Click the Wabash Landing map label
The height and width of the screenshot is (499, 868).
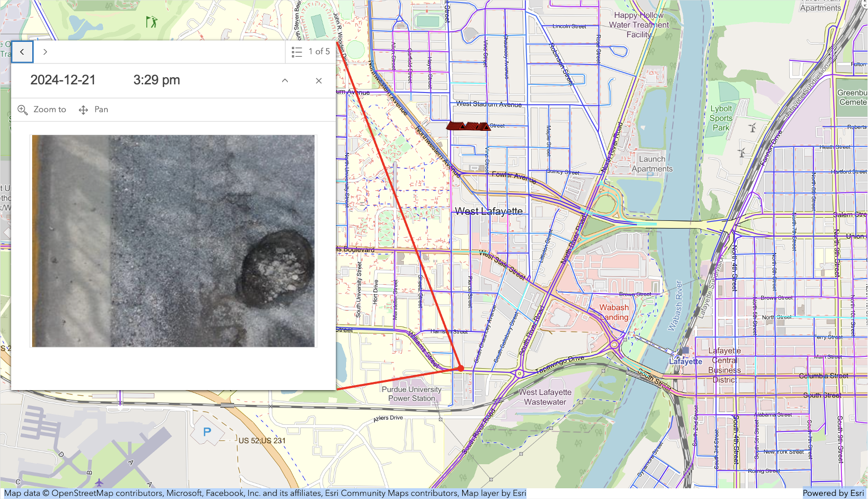pyautogui.click(x=614, y=312)
